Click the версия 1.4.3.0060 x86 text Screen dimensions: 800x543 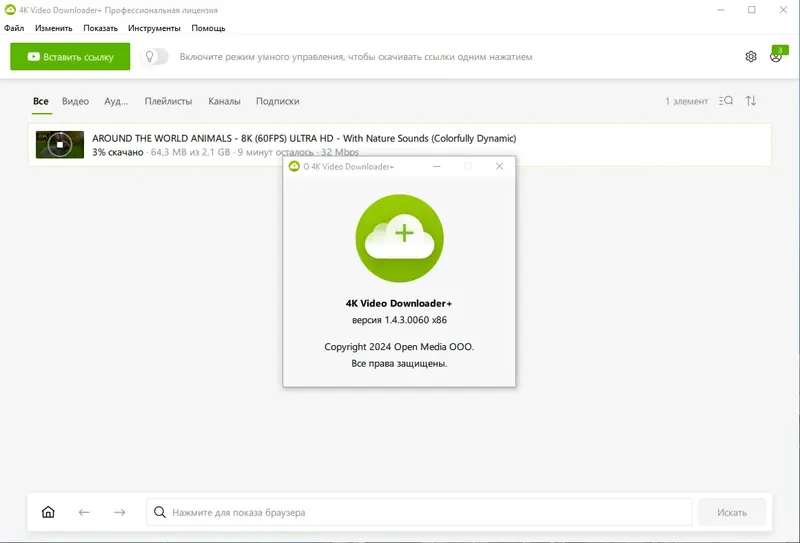pos(399,320)
